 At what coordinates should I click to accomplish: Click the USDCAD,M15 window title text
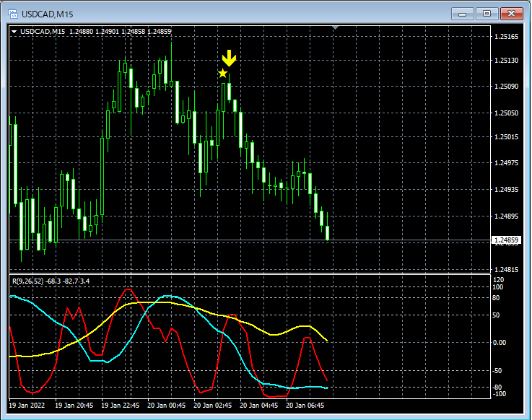click(x=47, y=14)
